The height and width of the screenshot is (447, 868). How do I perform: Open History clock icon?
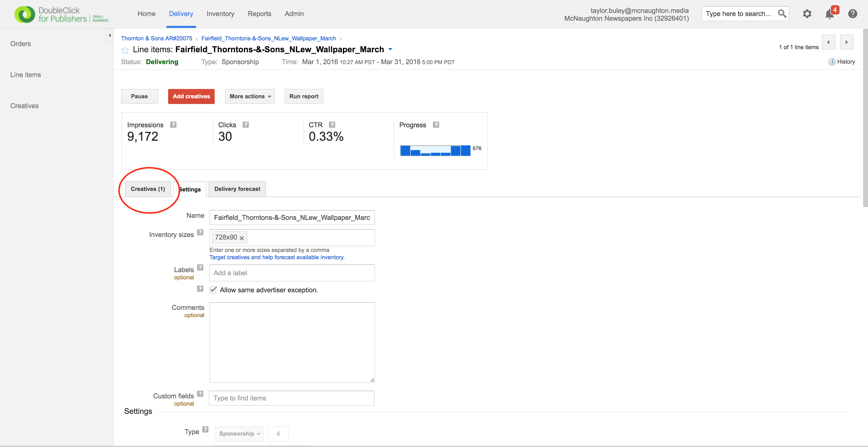(x=832, y=62)
